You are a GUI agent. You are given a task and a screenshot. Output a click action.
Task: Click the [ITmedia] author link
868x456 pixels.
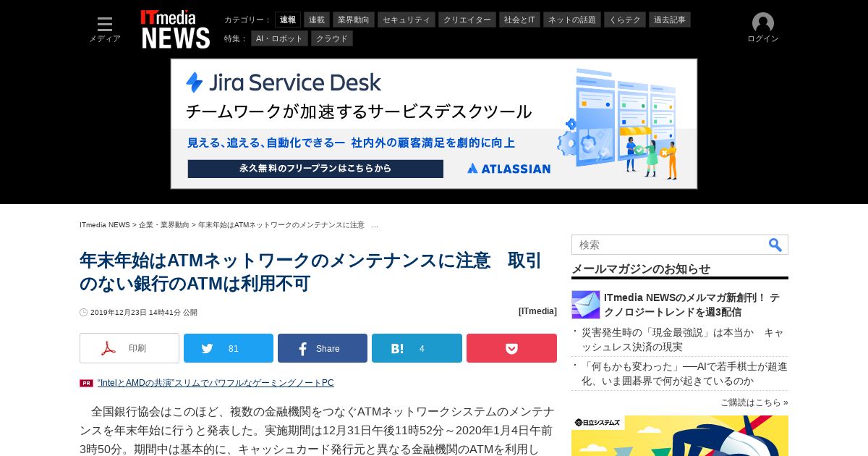[x=537, y=311]
